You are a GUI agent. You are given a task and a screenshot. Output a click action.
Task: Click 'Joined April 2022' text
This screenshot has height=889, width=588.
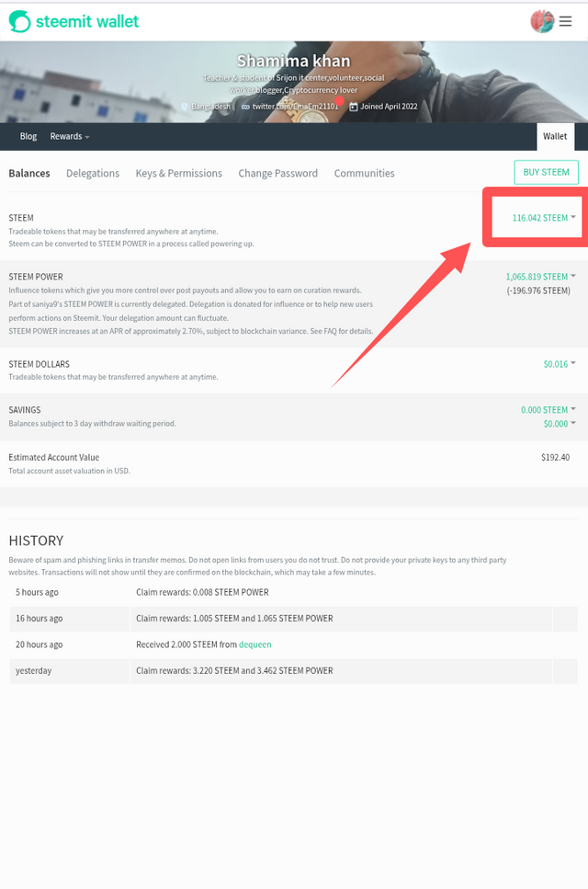pos(390,107)
